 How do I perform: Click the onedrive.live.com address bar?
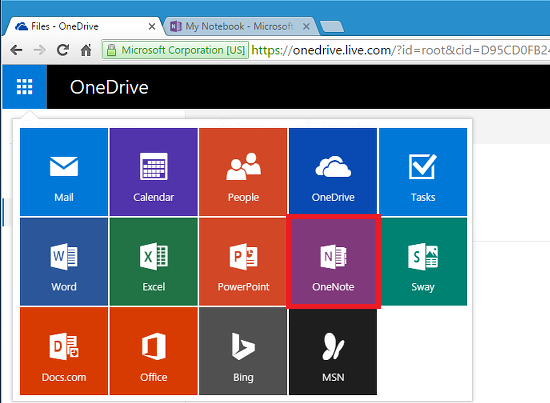tap(400, 50)
